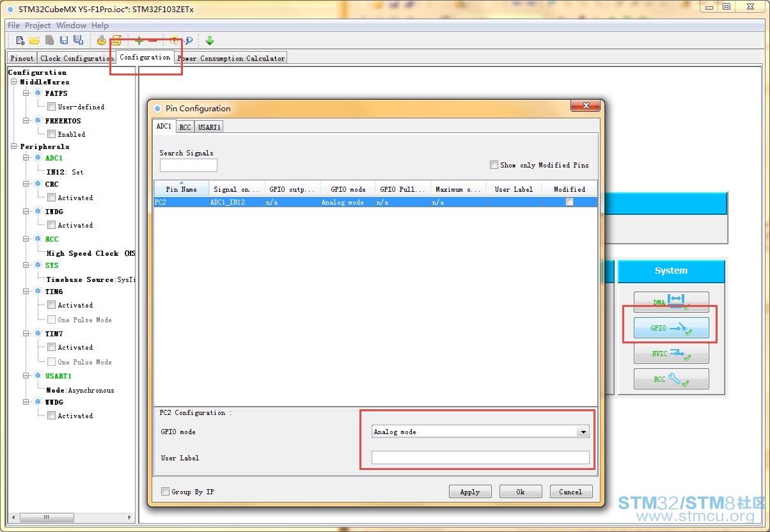Tick the Modified checkbox in PC2 row
770x532 pixels.
coord(569,202)
